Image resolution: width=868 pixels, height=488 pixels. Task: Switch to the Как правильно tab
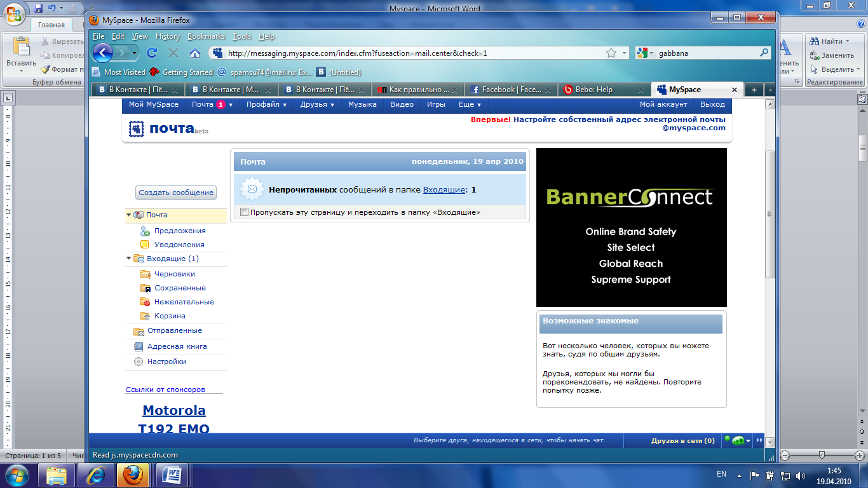tap(418, 90)
